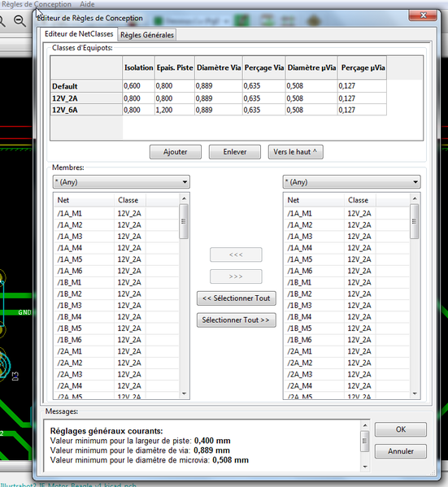Open the Aide menu
The image size is (448, 487).
point(87,4)
